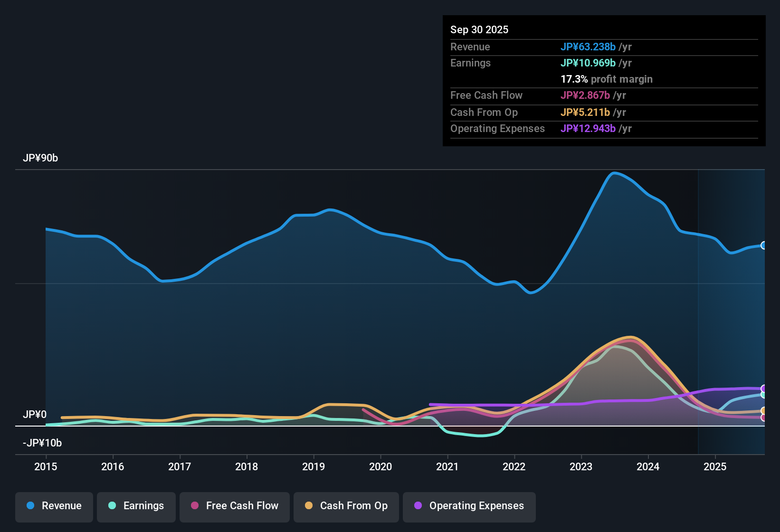Click the purple Operating Expenses legend dot
This screenshot has height=532, width=780.
(418, 506)
